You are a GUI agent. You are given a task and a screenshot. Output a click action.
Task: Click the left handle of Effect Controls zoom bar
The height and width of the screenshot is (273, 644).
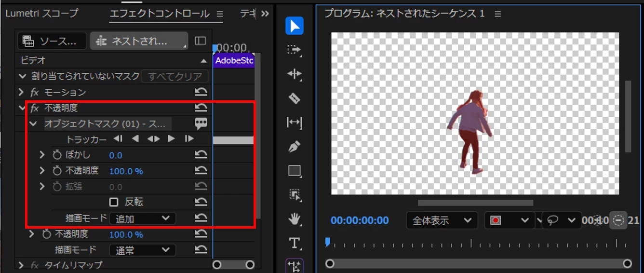pyautogui.click(x=217, y=264)
